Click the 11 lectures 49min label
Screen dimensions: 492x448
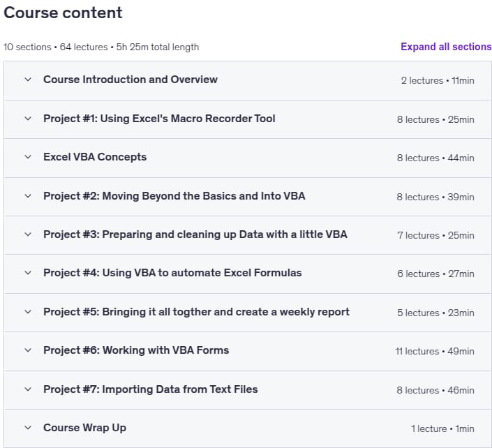435,352
